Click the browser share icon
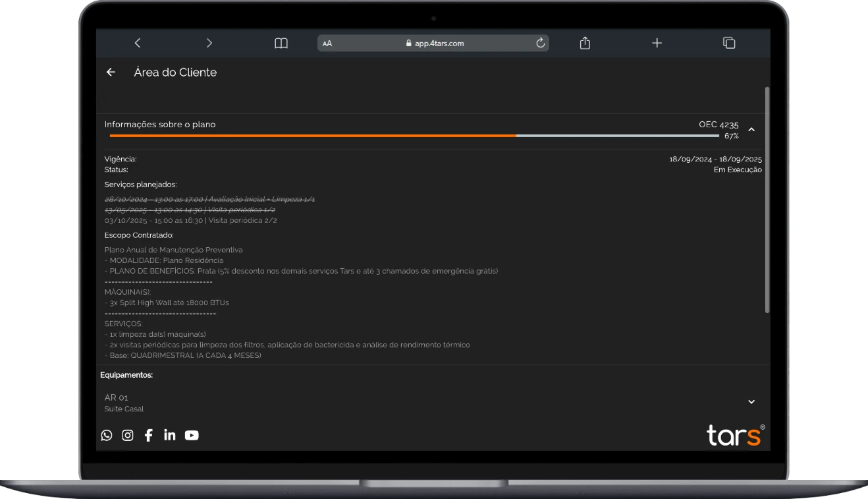The image size is (868, 499). coord(585,43)
